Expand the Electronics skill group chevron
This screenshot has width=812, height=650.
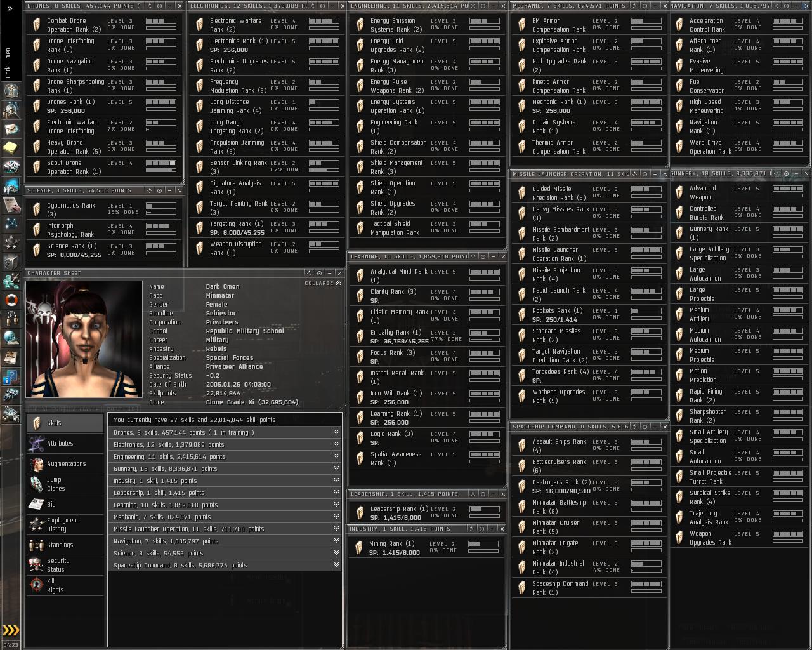coord(336,444)
